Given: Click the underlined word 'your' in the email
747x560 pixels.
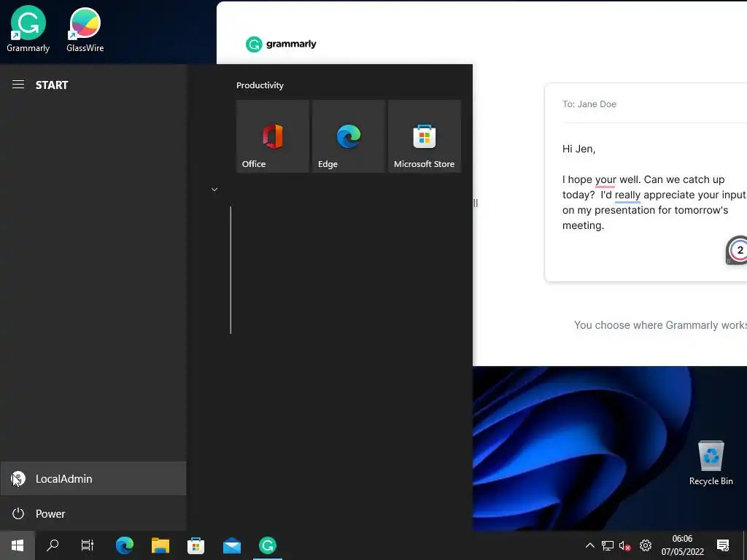Looking at the screenshot, I should tap(605, 180).
